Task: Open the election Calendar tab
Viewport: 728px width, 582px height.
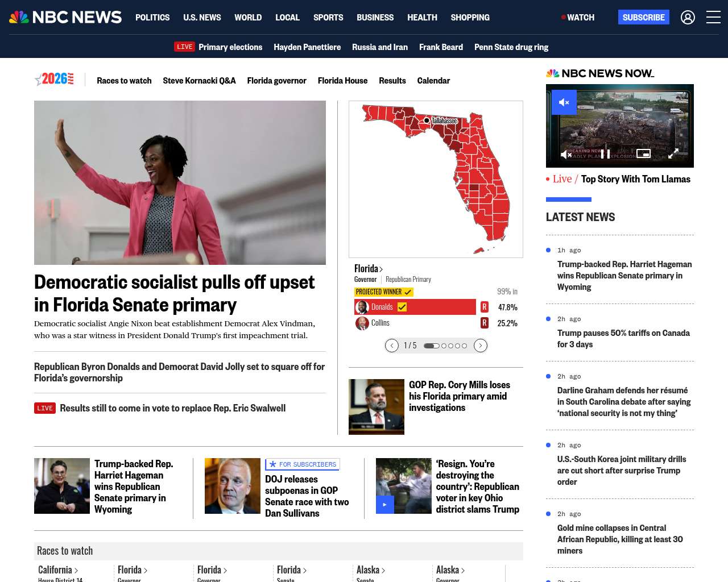Action: pyautogui.click(x=433, y=81)
